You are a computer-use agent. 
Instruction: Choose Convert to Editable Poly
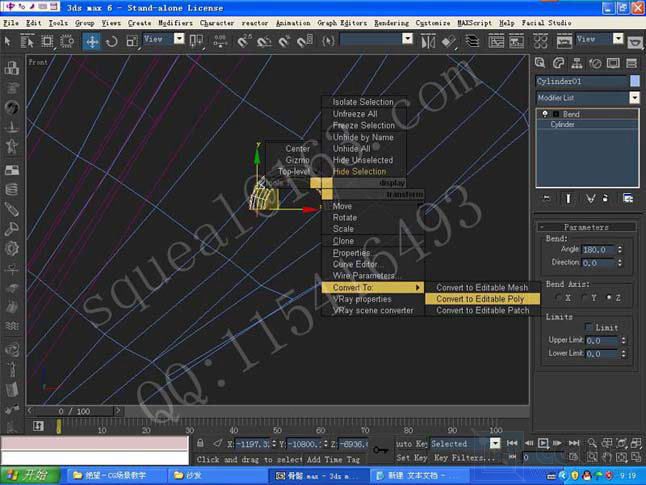[x=482, y=299]
